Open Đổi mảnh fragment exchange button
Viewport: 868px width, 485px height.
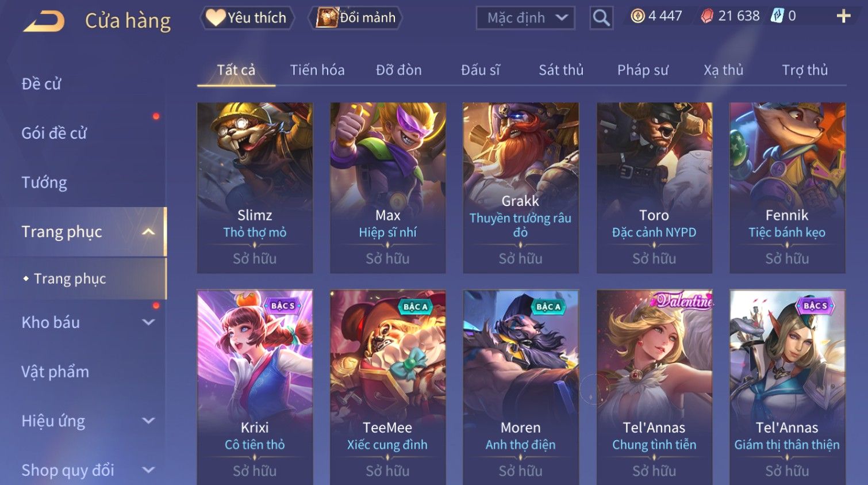pyautogui.click(x=355, y=18)
